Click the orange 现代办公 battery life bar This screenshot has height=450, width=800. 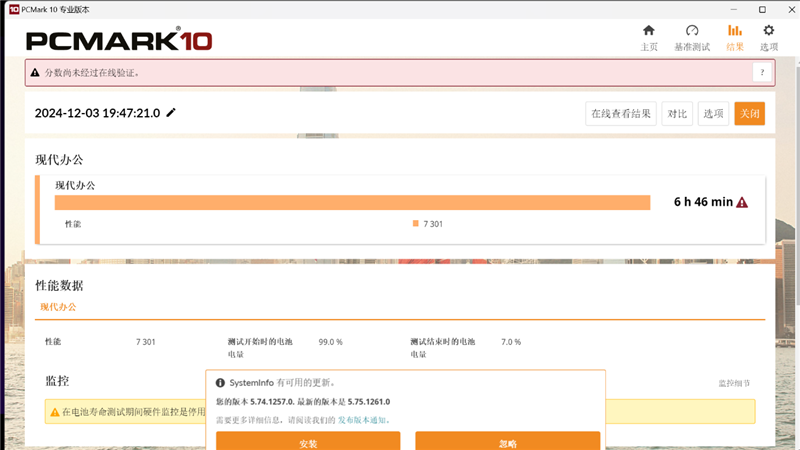coord(353,203)
